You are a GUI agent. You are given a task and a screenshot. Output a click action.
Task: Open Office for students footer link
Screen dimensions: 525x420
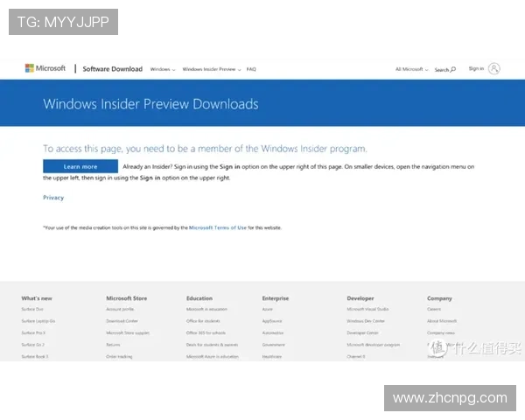pos(203,321)
